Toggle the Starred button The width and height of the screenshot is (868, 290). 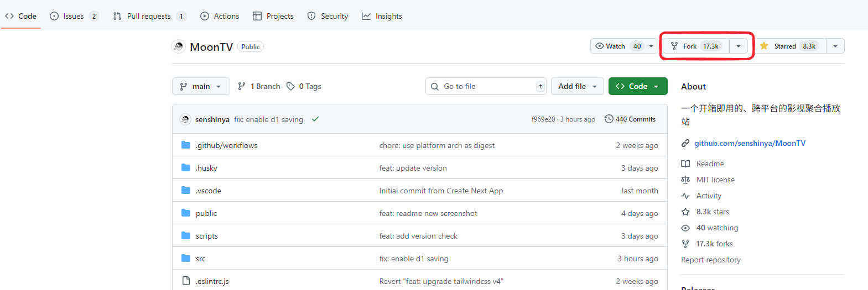coord(790,46)
